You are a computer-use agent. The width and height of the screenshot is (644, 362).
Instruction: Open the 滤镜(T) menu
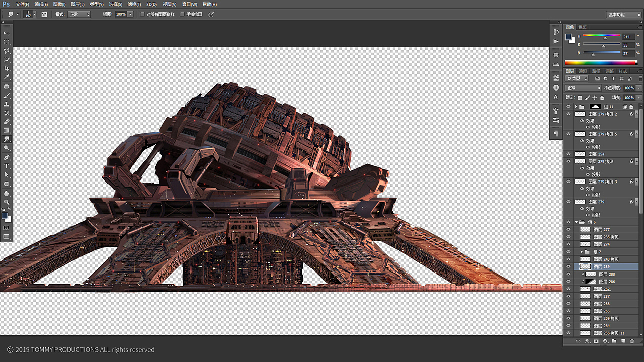[x=134, y=4]
